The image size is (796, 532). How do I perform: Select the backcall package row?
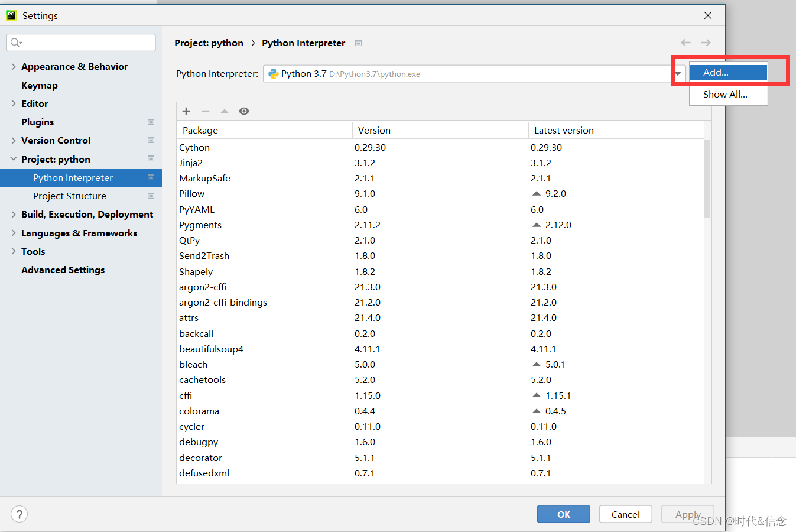[x=440, y=333]
